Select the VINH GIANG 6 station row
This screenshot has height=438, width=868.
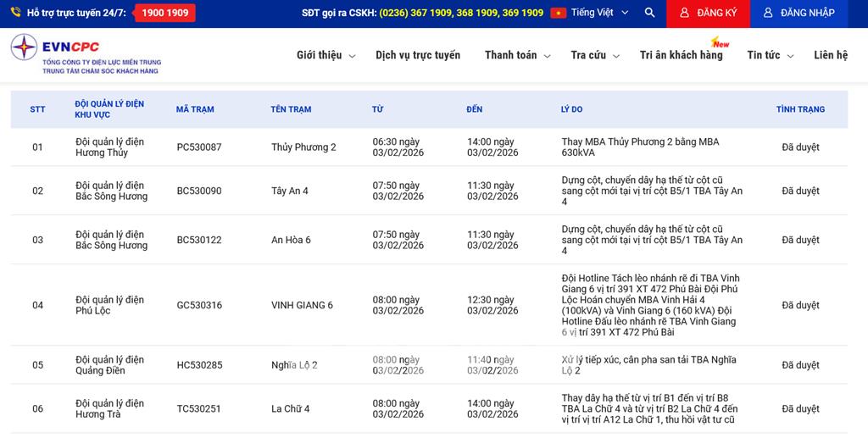pos(302,305)
